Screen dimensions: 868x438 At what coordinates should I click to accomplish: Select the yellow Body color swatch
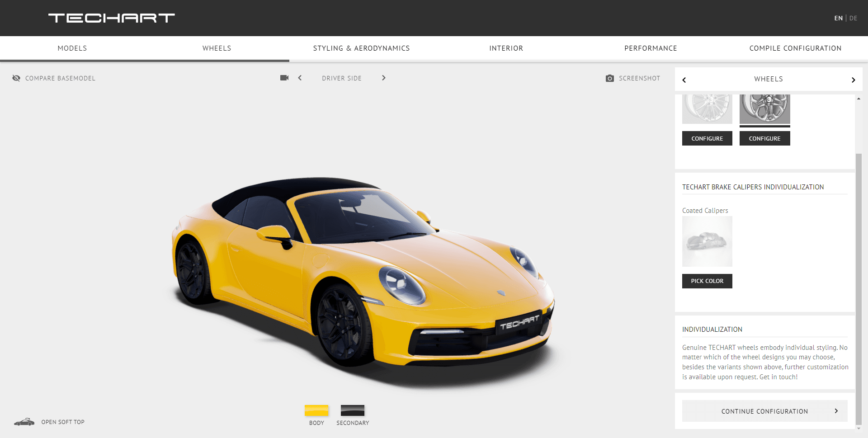coord(316,410)
